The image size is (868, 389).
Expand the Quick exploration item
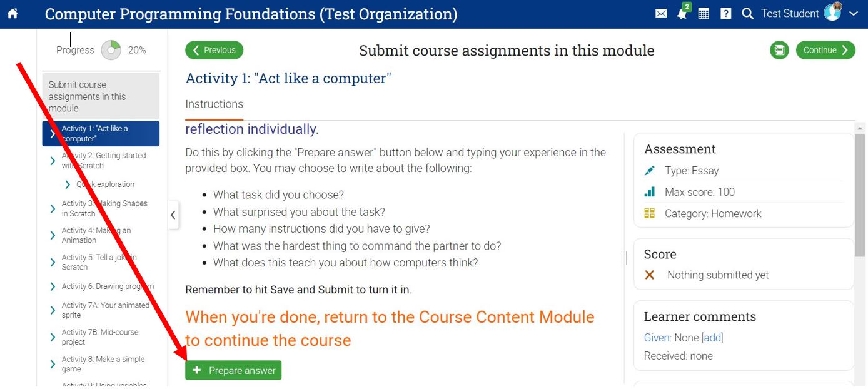68,184
